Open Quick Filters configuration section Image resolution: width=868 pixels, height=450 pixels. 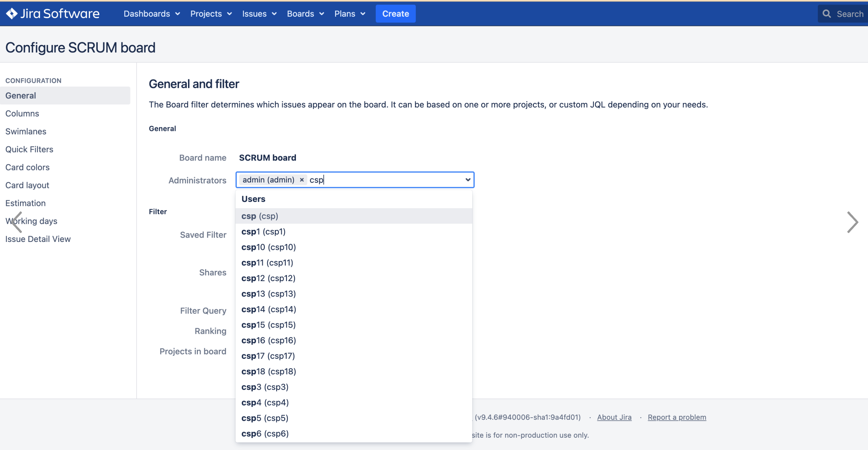point(29,149)
